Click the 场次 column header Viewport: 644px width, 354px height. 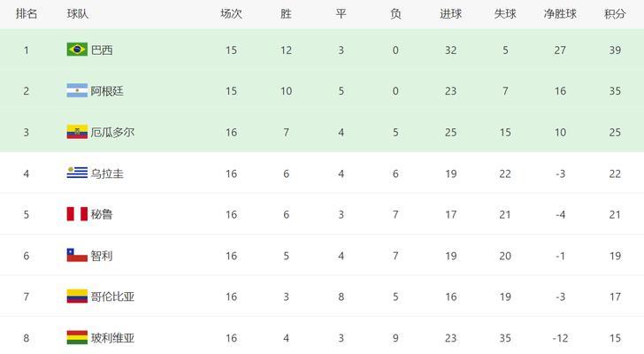231,14
